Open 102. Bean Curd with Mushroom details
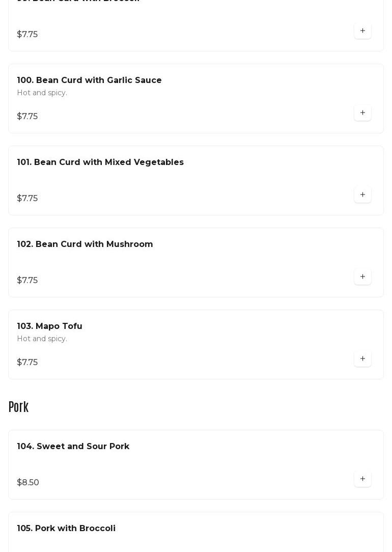The width and height of the screenshot is (392, 552). 85,244
